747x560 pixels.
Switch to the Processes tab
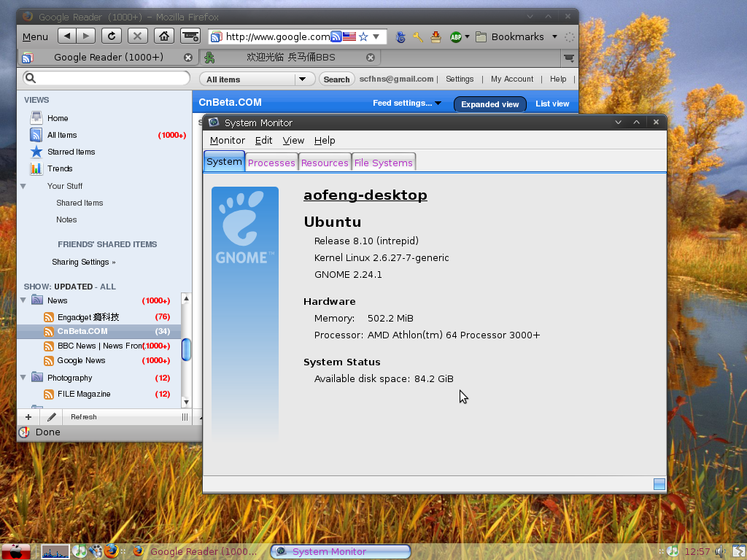[x=271, y=163]
